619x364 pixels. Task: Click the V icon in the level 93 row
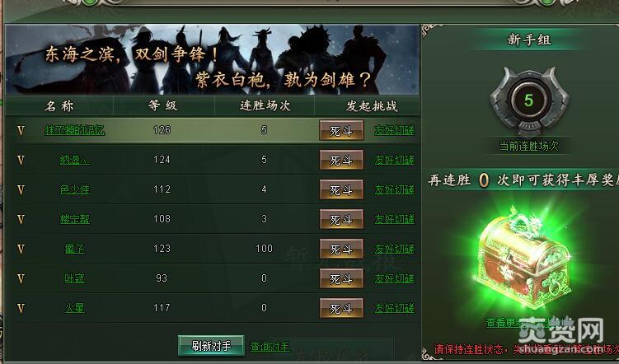21,278
